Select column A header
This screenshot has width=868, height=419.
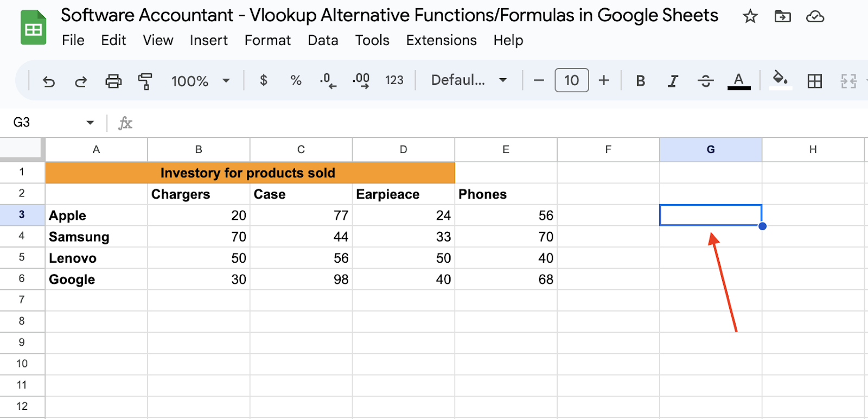click(x=96, y=150)
